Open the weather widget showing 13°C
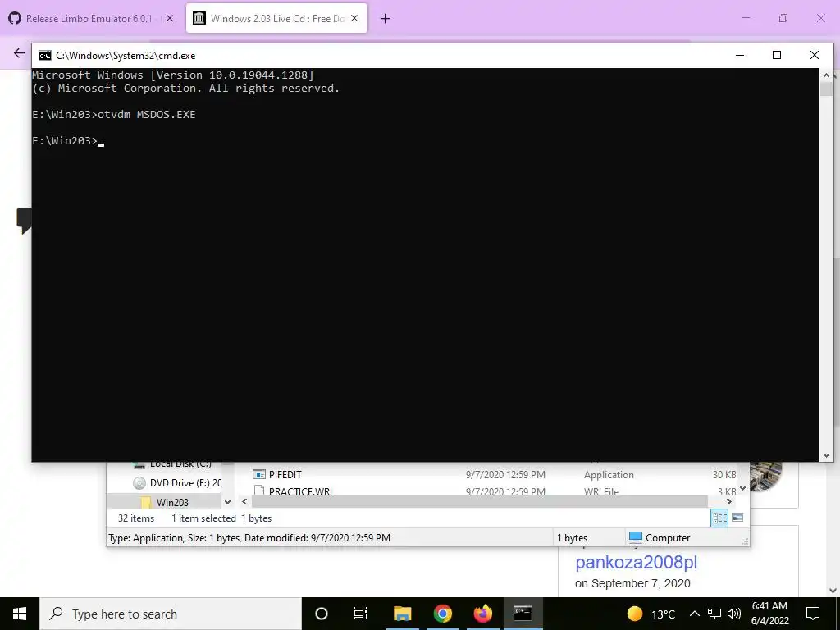840x630 pixels. [651, 614]
